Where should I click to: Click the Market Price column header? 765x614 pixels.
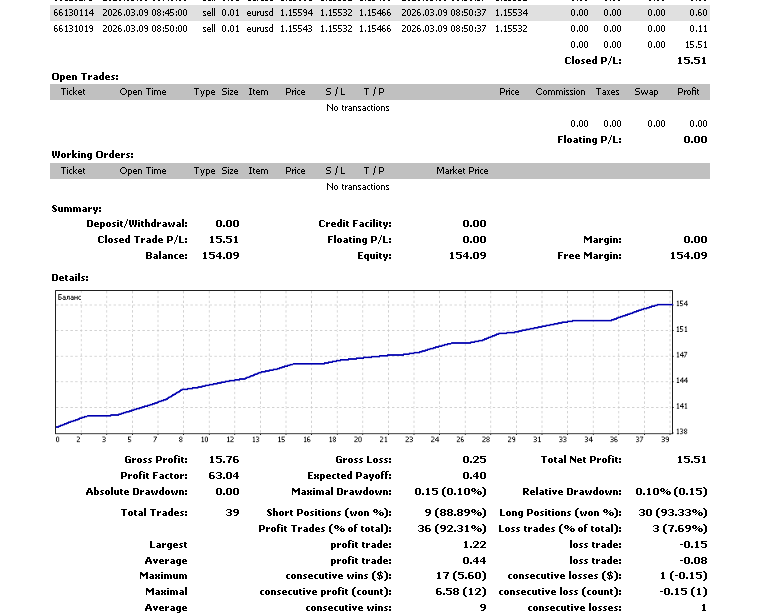click(462, 171)
